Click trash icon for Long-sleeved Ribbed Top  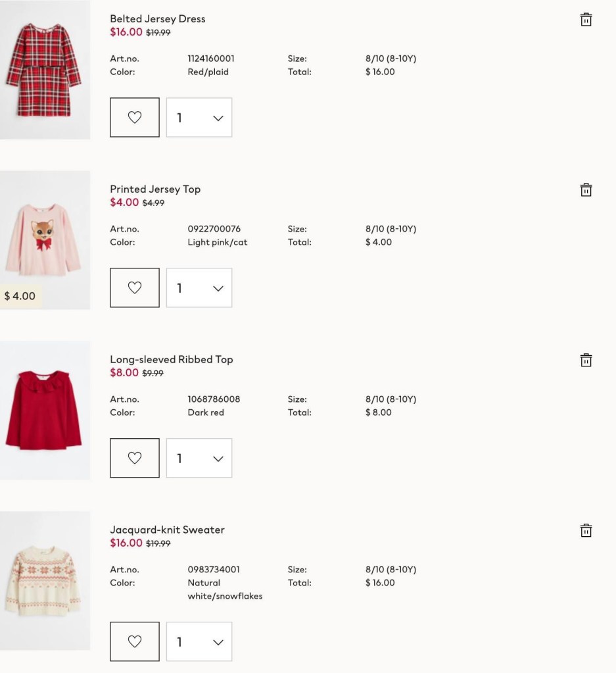[586, 360]
